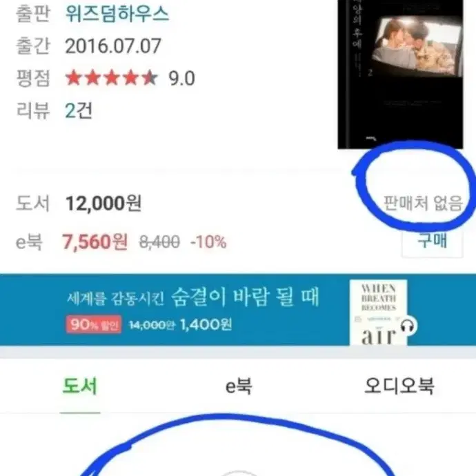View the 2건 reviews link
The height and width of the screenshot is (476, 476).
click(x=79, y=110)
